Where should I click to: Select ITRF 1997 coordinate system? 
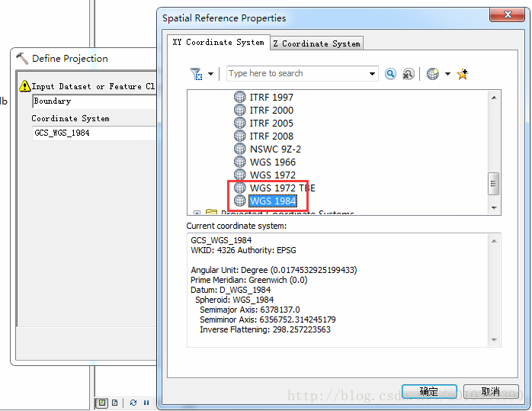click(271, 98)
